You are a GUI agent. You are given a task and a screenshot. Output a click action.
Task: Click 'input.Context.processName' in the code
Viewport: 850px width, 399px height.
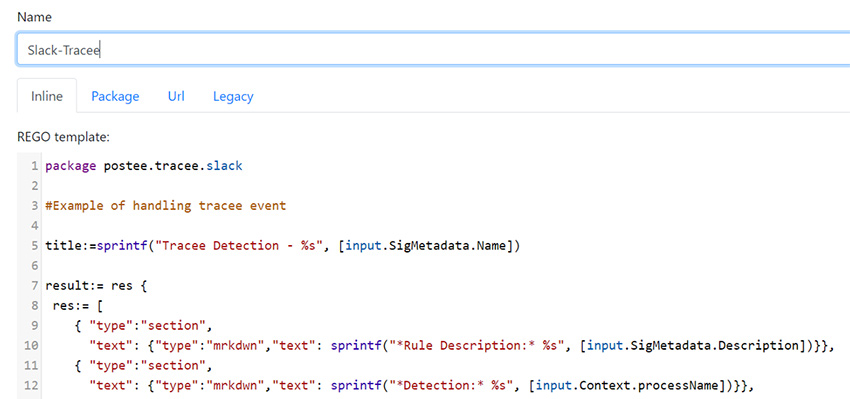[628, 385]
